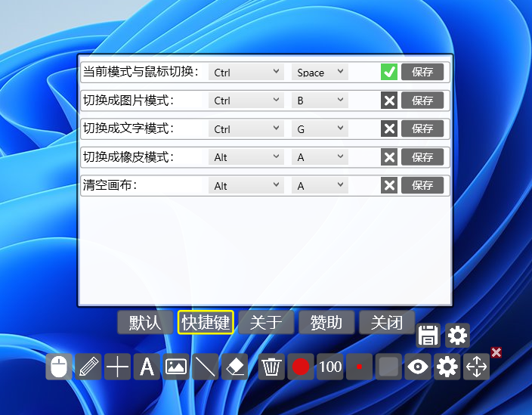Screen dimensions: 532x415
Task: Click the floppy disk save icon
Action: [428, 336]
